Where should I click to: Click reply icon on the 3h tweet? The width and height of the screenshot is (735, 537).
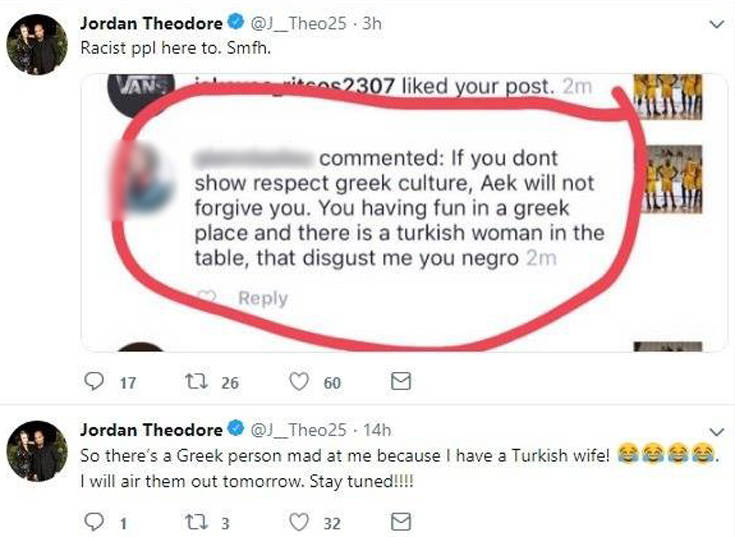(x=94, y=381)
